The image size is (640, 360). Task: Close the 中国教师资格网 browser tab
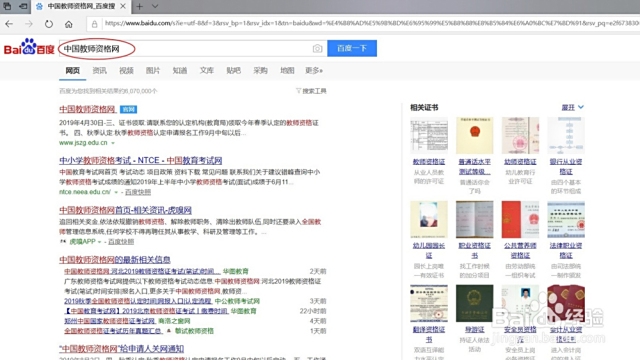click(x=123, y=7)
